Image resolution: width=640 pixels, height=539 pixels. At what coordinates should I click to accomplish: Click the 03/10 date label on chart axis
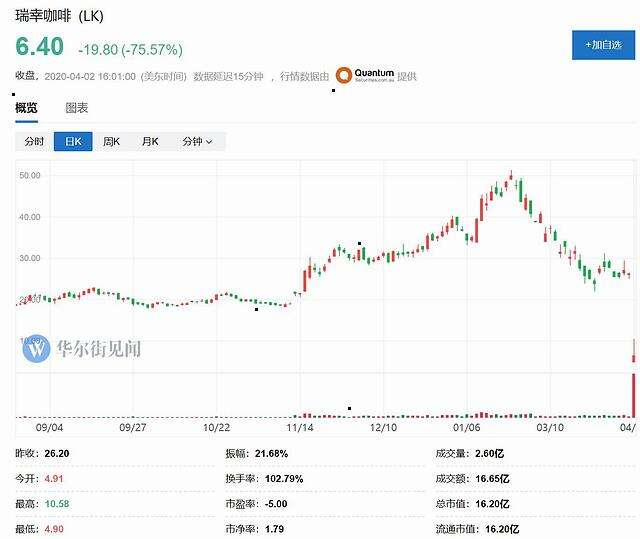[550, 427]
